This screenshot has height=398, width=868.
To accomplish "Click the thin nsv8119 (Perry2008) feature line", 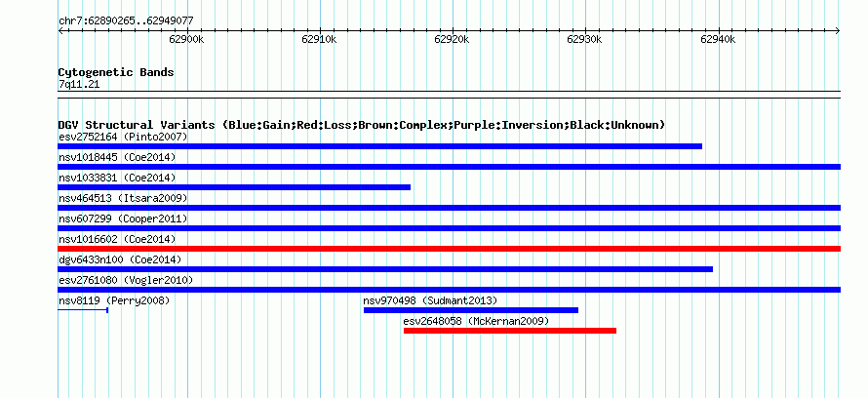I will [x=83, y=310].
